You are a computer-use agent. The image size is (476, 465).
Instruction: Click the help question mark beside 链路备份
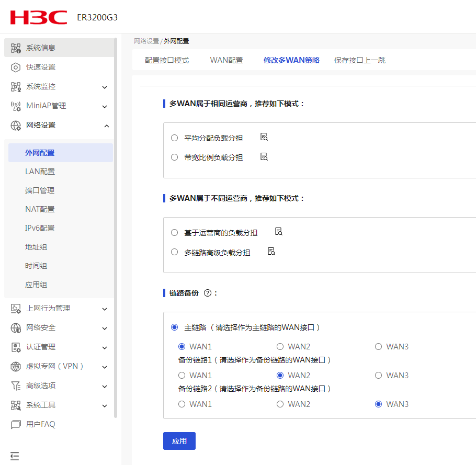pos(207,293)
